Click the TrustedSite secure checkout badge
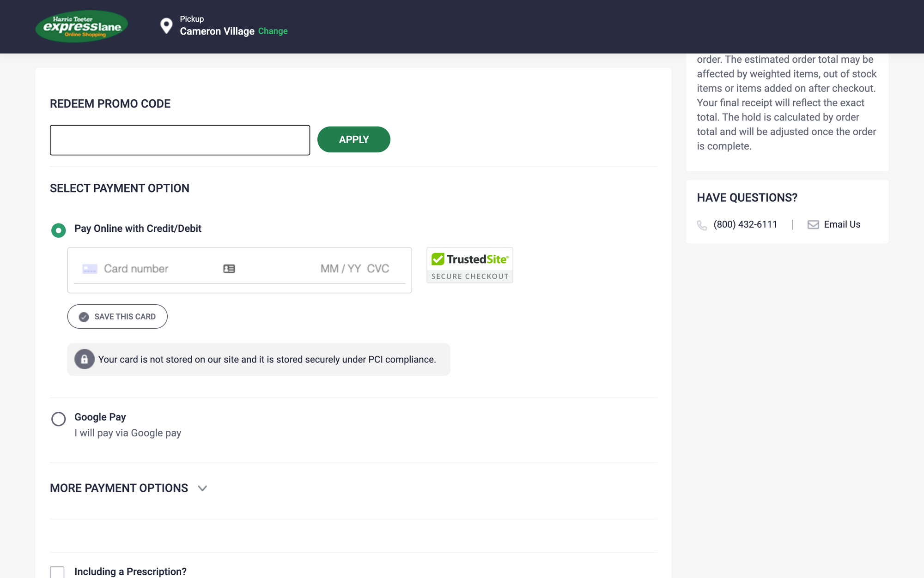 [x=469, y=265]
